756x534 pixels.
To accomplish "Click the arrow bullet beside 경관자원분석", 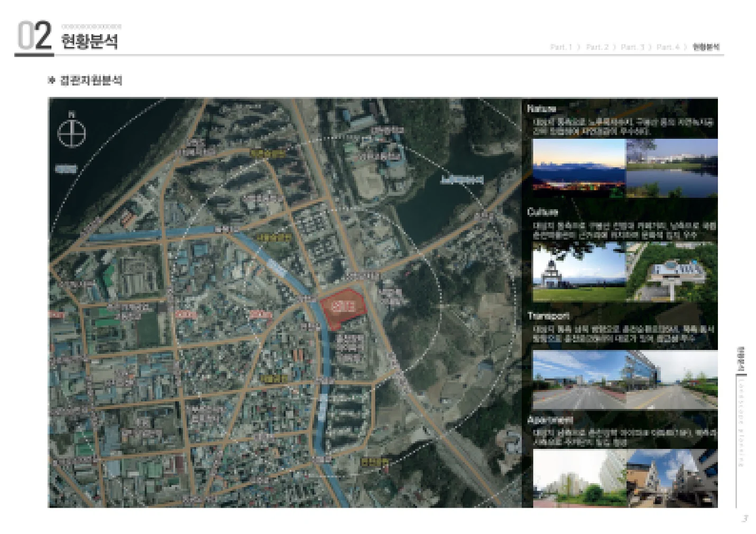I will [52, 81].
